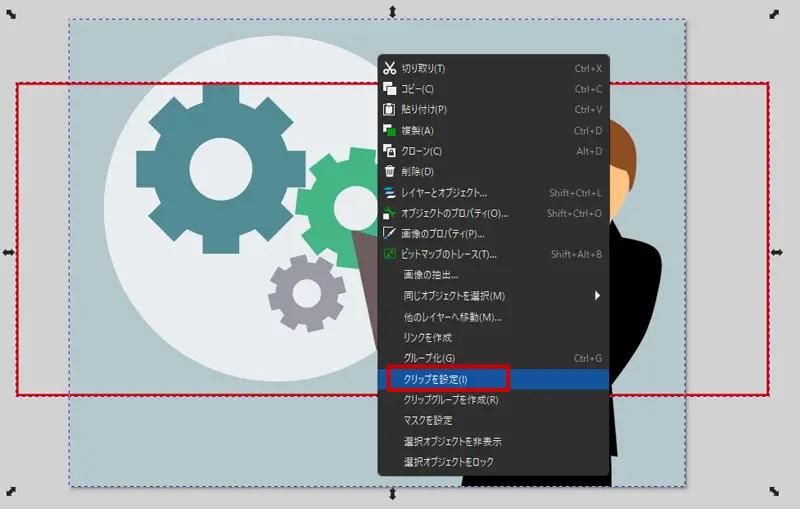Click the bottom-center vertical scale handle
Image resolution: width=800 pixels, height=509 pixels.
392,494
